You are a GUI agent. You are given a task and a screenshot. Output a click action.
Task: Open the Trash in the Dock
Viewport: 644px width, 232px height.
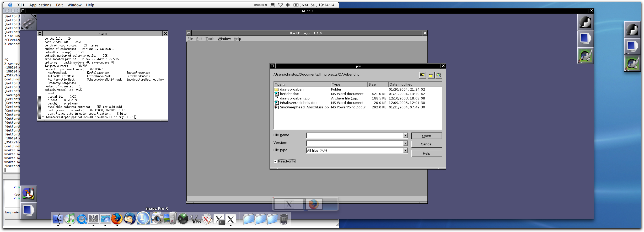pyautogui.click(x=284, y=219)
